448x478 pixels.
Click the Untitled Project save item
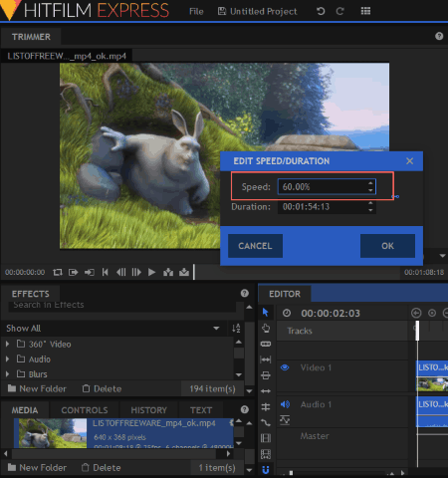(257, 12)
